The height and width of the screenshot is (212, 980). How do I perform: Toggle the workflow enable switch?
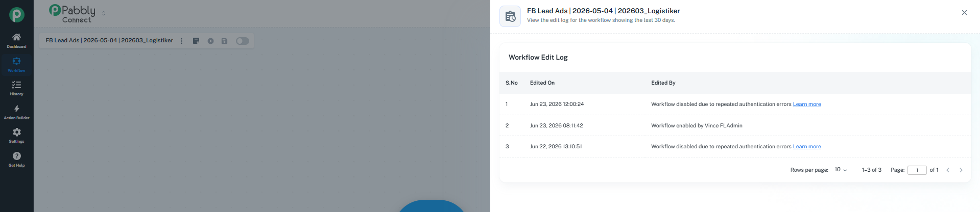pyautogui.click(x=243, y=41)
